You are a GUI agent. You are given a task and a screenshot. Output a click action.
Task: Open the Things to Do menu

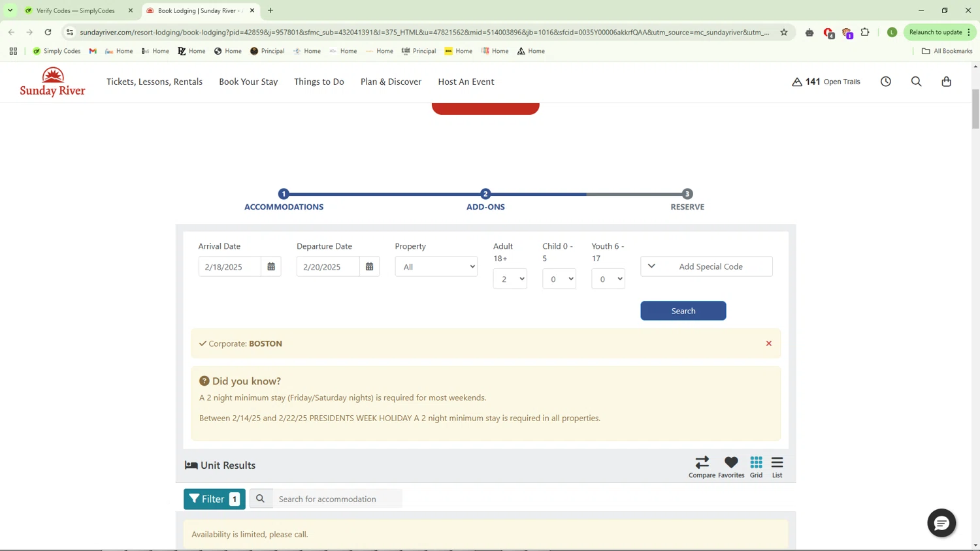[x=319, y=82]
